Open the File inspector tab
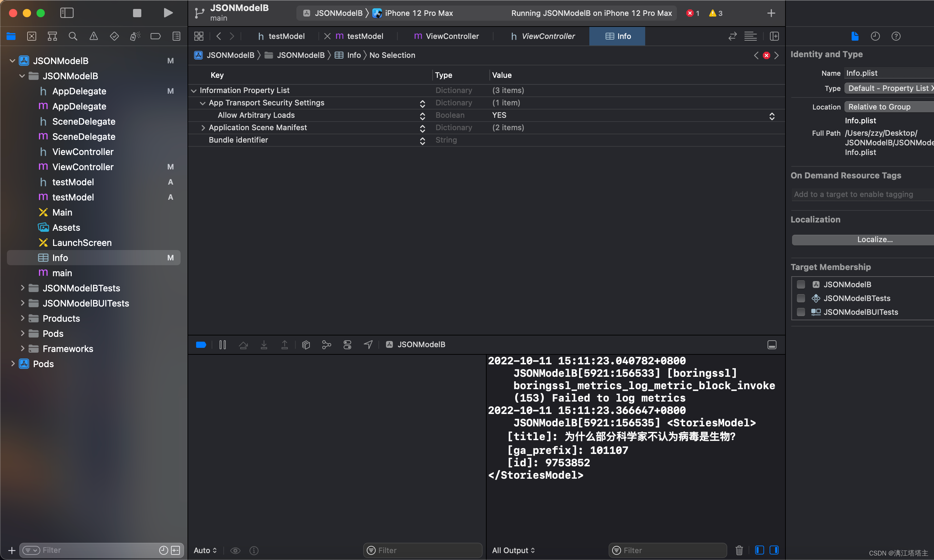 coord(855,36)
